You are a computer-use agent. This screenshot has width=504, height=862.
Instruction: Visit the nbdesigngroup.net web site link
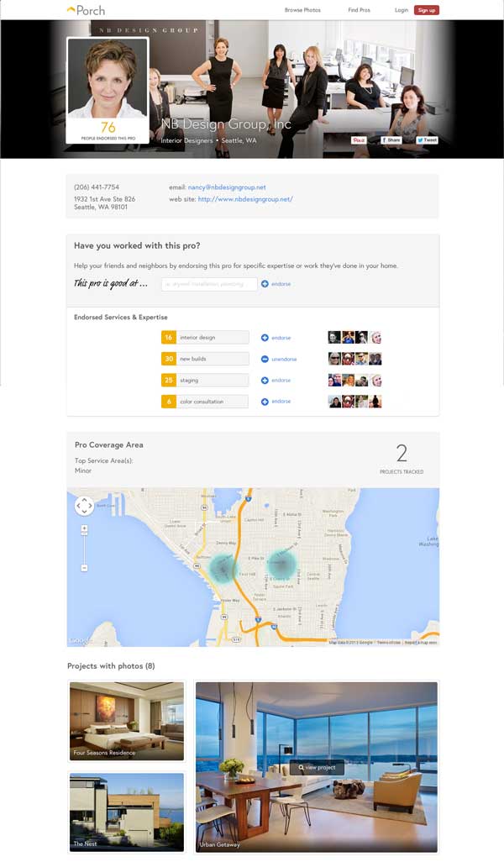[245, 199]
